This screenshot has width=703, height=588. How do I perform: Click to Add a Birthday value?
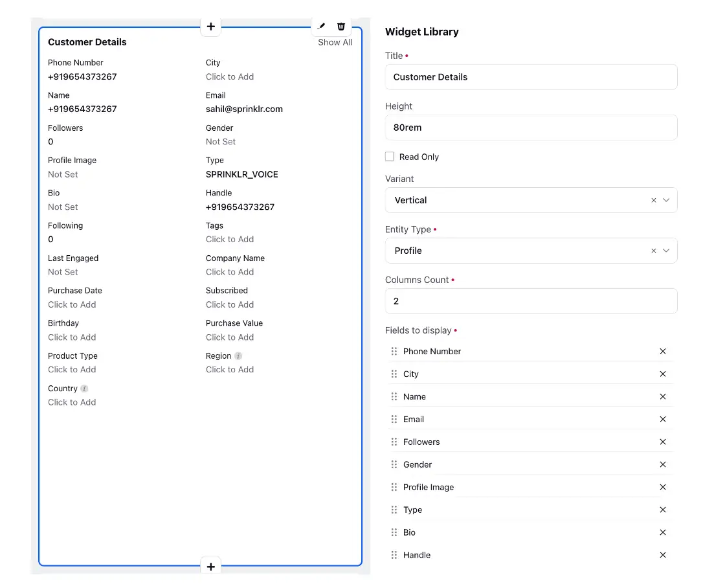72,337
